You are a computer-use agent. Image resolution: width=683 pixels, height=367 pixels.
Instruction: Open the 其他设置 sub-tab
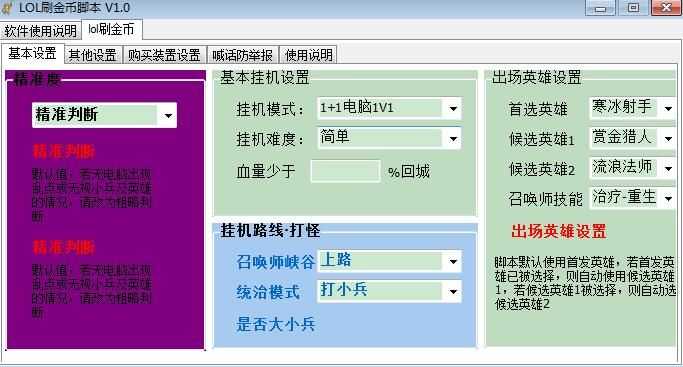(93, 55)
